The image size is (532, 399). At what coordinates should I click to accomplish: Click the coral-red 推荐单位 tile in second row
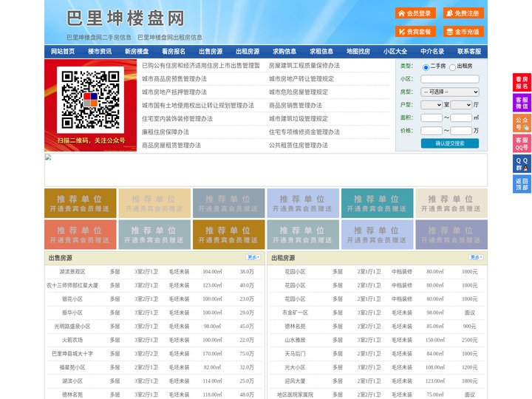[x=81, y=234]
